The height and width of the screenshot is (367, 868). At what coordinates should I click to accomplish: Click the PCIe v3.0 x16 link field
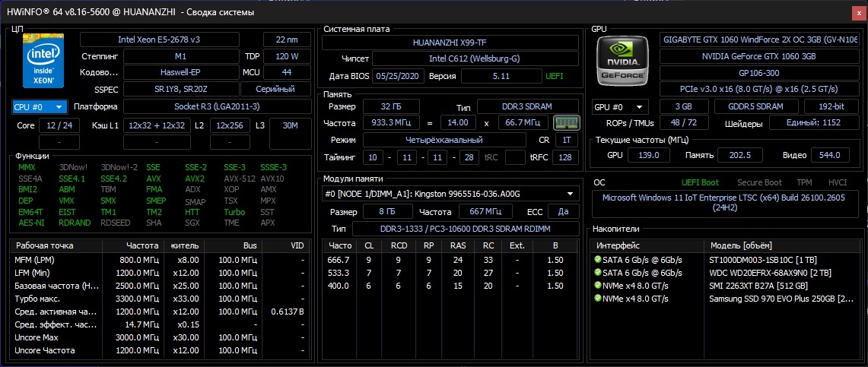point(759,89)
